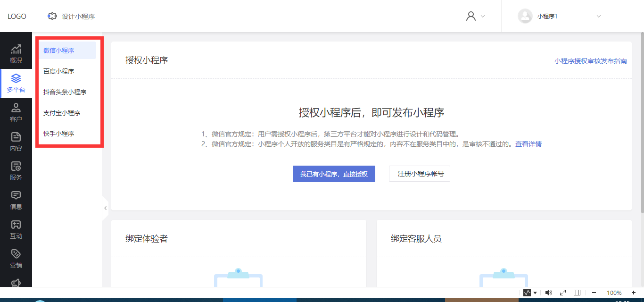Click the 100% zoom level value
Viewport: 644px width, 302px height.
614,293
